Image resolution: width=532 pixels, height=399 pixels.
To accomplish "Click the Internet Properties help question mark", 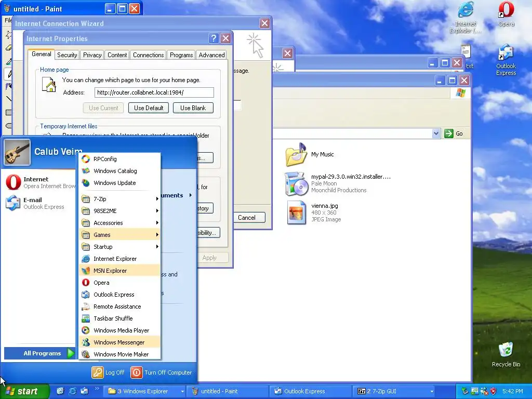I will (214, 38).
